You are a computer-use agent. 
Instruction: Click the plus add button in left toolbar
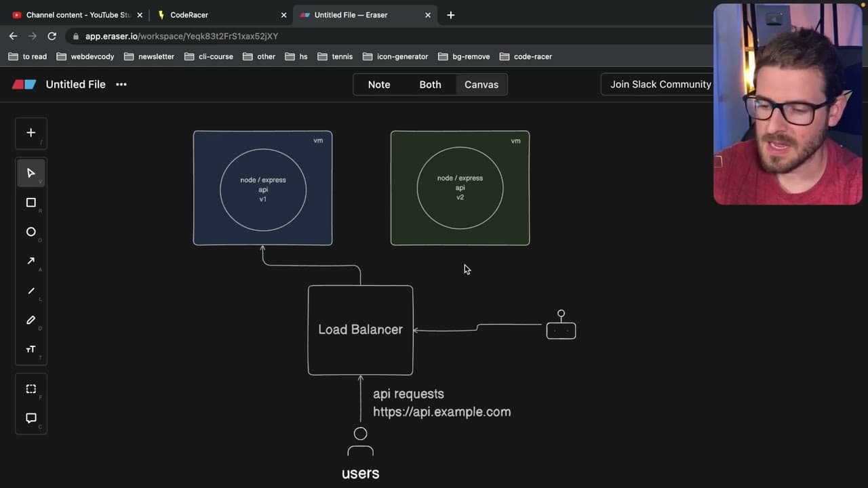point(31,133)
